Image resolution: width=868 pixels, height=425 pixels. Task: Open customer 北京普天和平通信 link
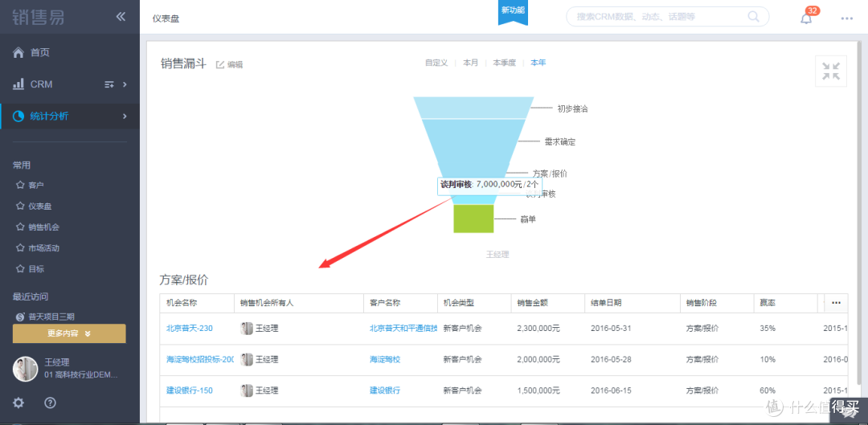[x=403, y=328]
